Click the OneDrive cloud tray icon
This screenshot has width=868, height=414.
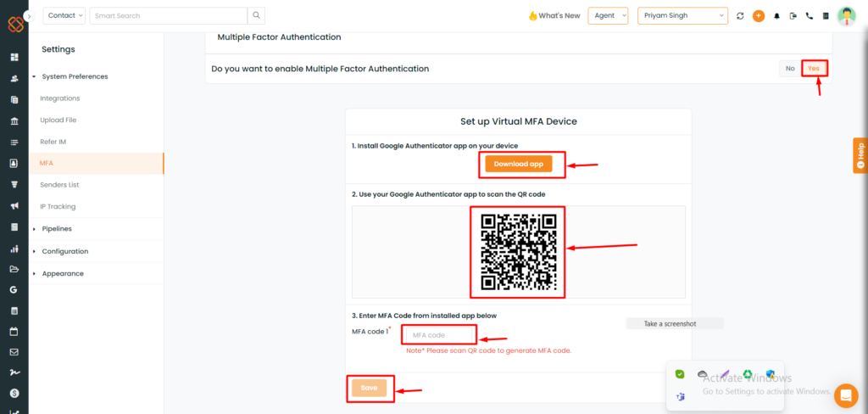click(703, 374)
